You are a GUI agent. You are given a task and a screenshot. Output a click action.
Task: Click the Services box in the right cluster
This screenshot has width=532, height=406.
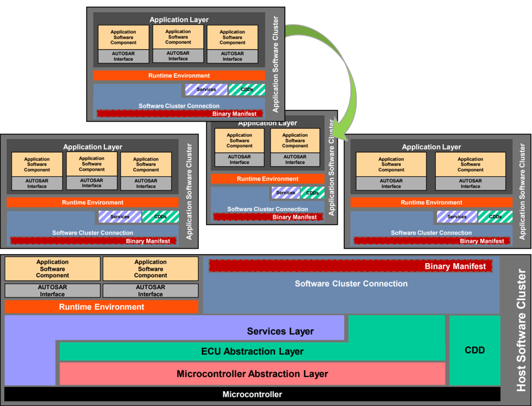click(x=456, y=216)
